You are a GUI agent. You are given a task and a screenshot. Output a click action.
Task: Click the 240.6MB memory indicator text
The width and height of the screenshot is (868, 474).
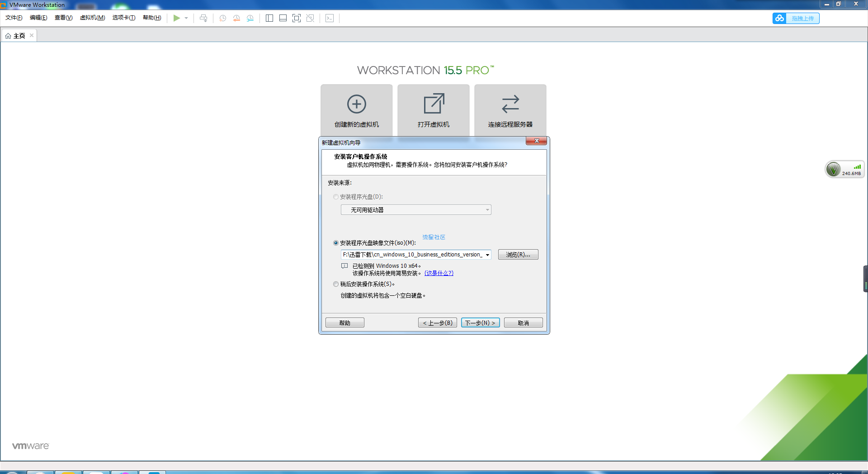852,174
